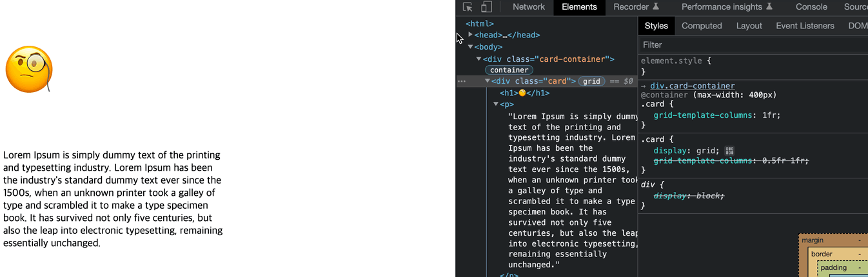Collapse the card-container div node

tap(479, 59)
